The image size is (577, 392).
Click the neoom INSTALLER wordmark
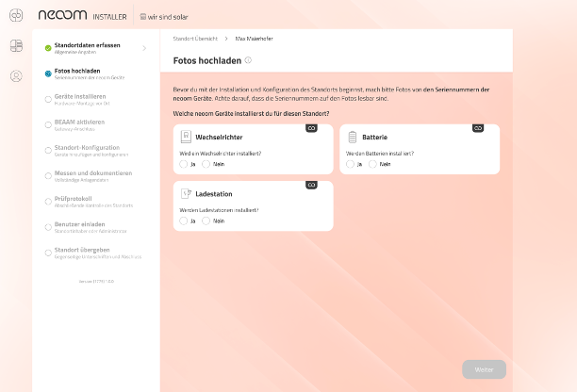tap(82, 15)
